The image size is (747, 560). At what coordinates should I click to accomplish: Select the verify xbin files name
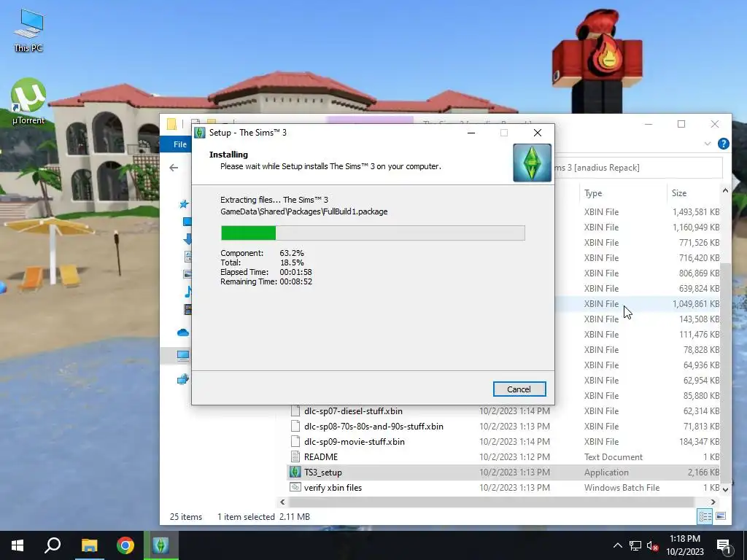333,488
